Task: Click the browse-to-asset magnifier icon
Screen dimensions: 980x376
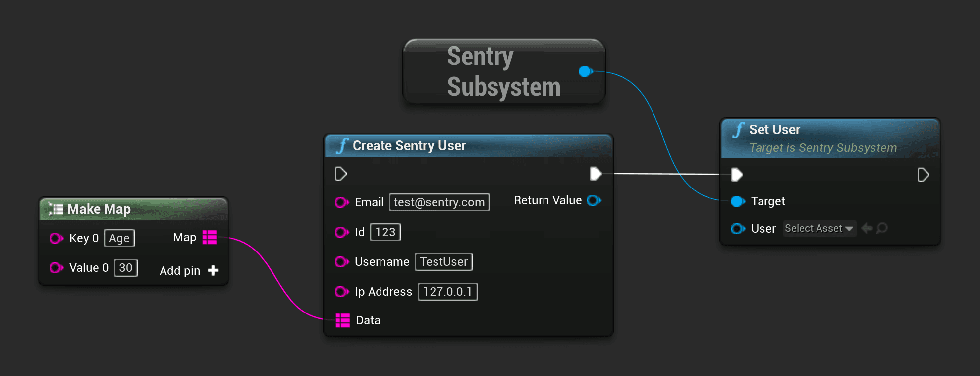Action: coord(882,228)
